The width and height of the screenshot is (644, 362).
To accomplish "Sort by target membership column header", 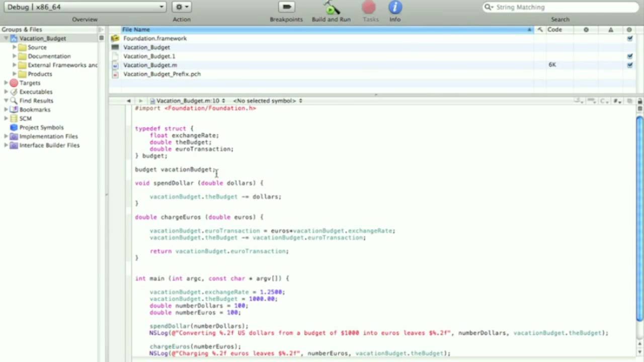I will point(629,30).
